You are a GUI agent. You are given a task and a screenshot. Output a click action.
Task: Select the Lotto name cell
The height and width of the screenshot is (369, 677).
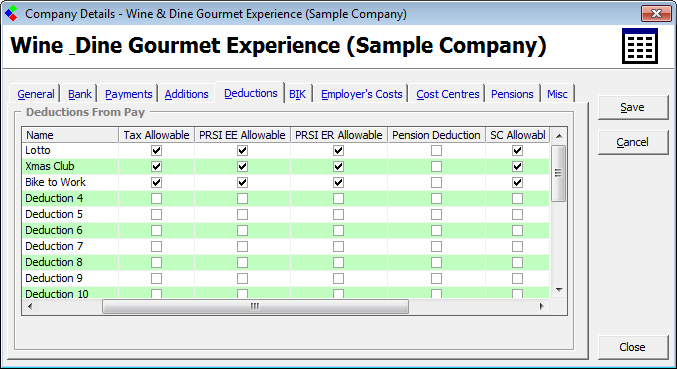70,150
